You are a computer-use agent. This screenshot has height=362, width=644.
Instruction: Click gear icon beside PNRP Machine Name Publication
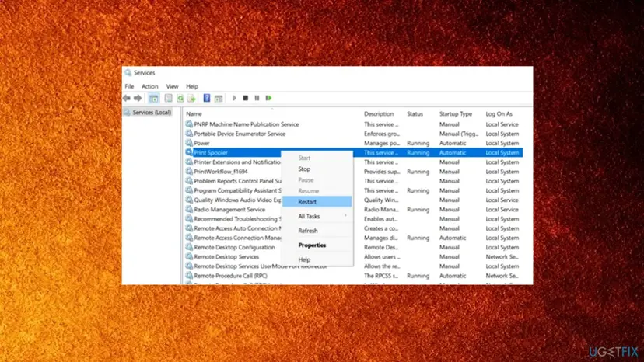point(189,124)
